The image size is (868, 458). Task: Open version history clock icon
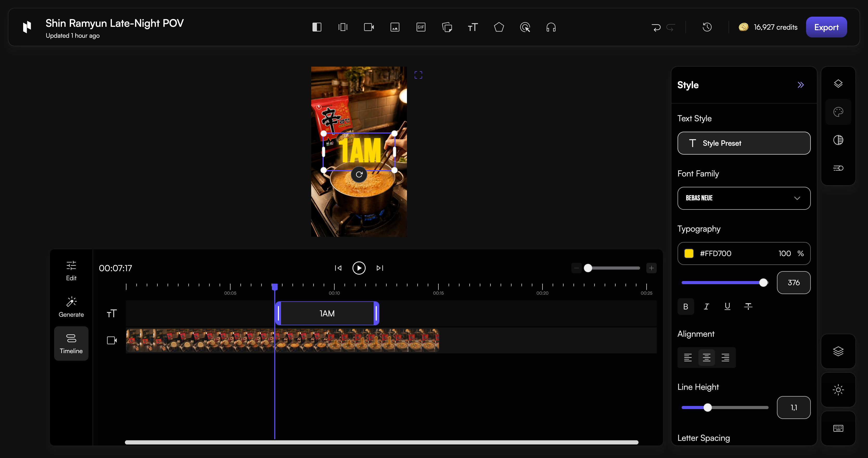point(707,27)
